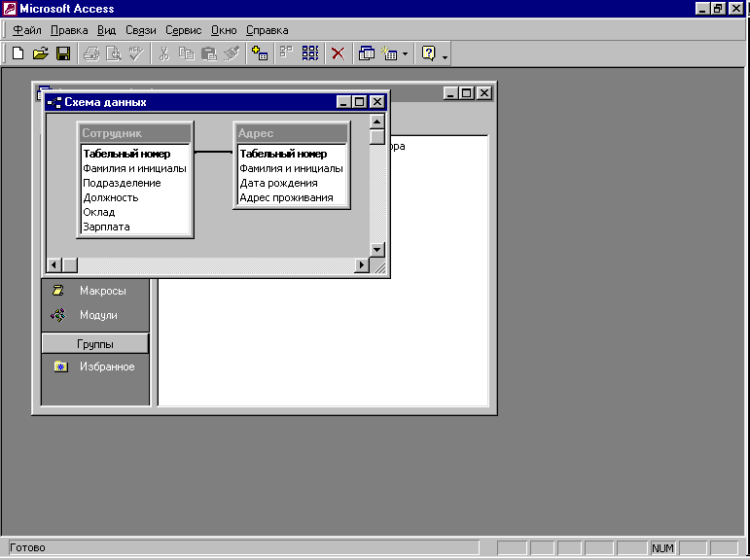Close the database window behind schema
Viewport: 750px width, 560px height.
(484, 92)
